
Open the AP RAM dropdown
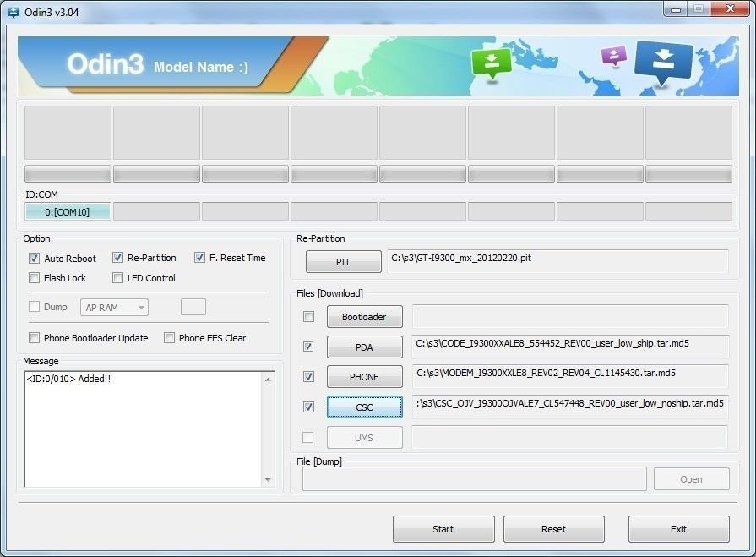114,307
